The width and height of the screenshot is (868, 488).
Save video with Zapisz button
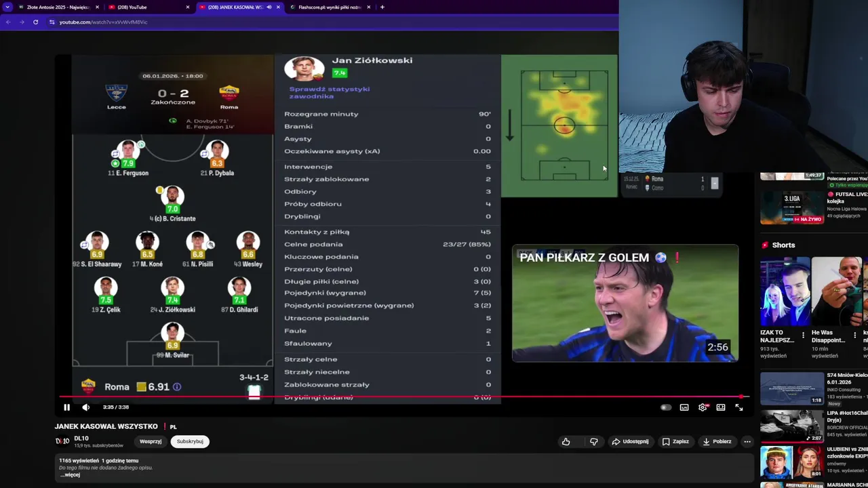675,441
